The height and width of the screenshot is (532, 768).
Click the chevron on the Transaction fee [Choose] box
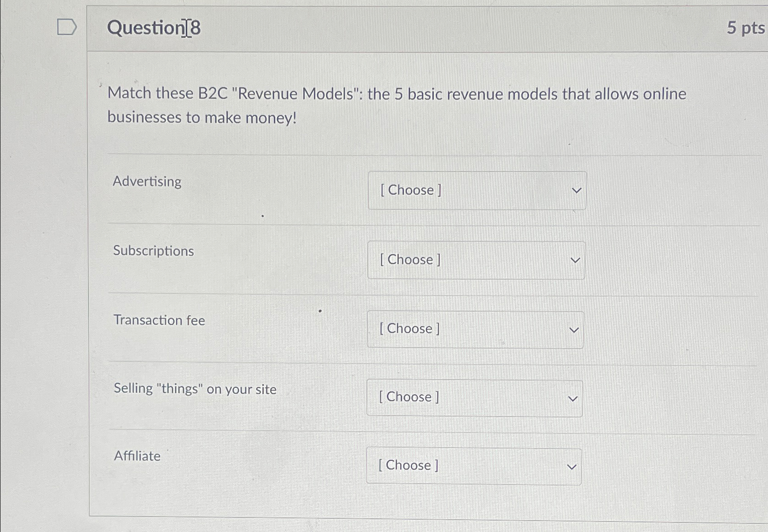tap(574, 329)
